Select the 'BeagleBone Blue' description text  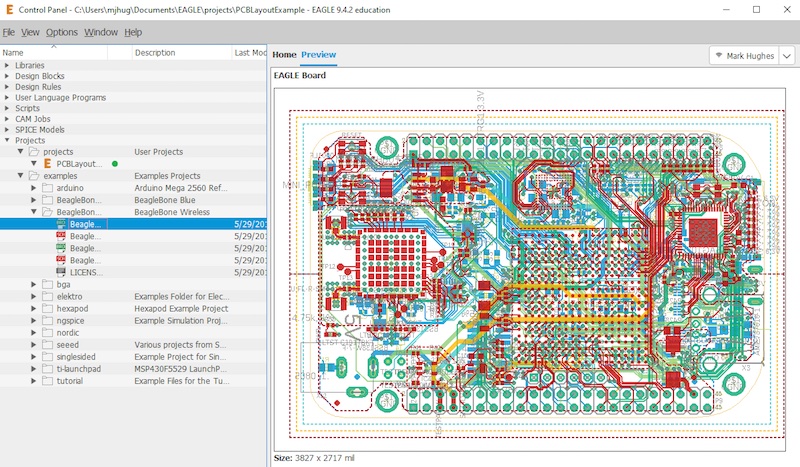coord(165,200)
